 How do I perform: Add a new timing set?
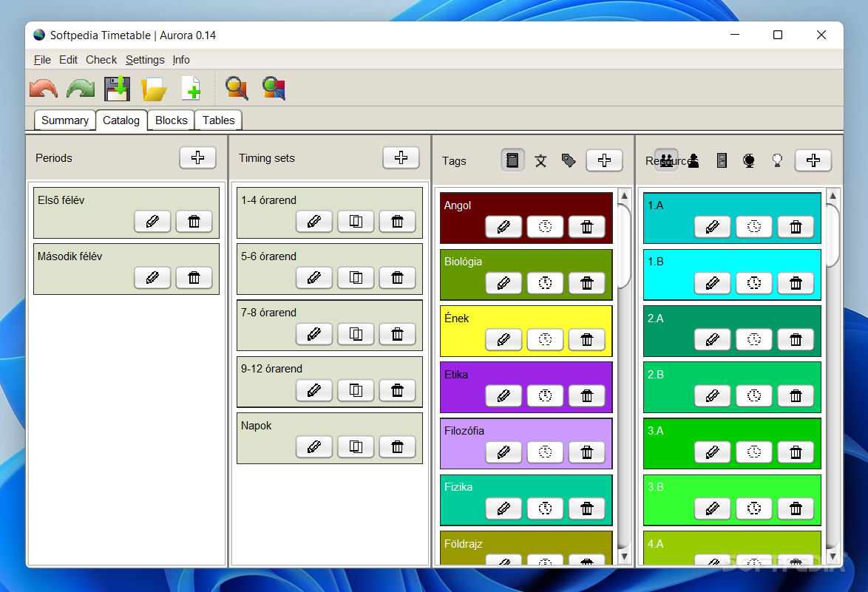click(401, 157)
